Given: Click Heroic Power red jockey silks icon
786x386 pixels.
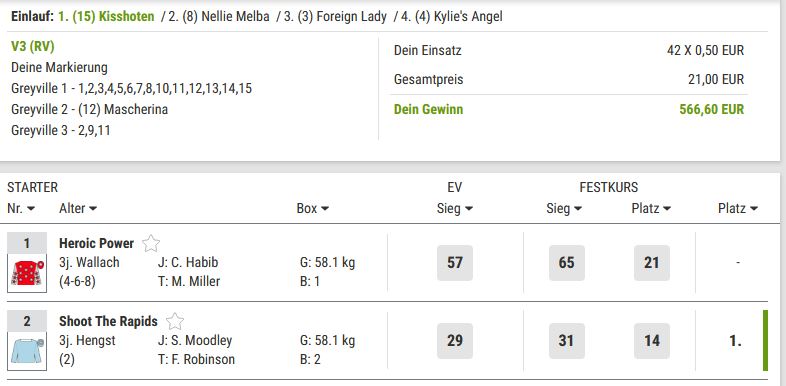Looking at the screenshot, I should coord(27,273).
